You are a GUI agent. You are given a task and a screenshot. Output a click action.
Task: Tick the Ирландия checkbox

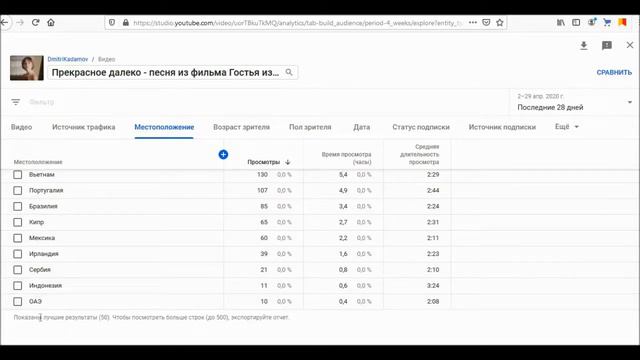18,254
